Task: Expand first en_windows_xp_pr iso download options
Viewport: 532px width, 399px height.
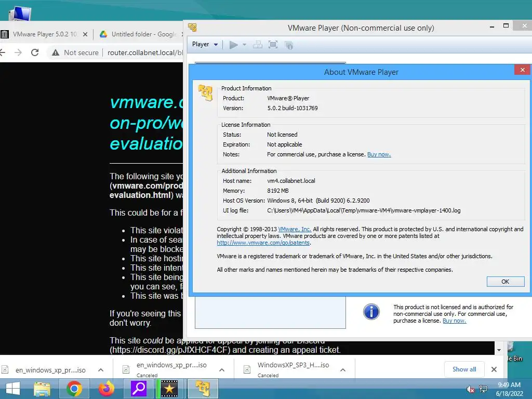Action: pos(101,370)
